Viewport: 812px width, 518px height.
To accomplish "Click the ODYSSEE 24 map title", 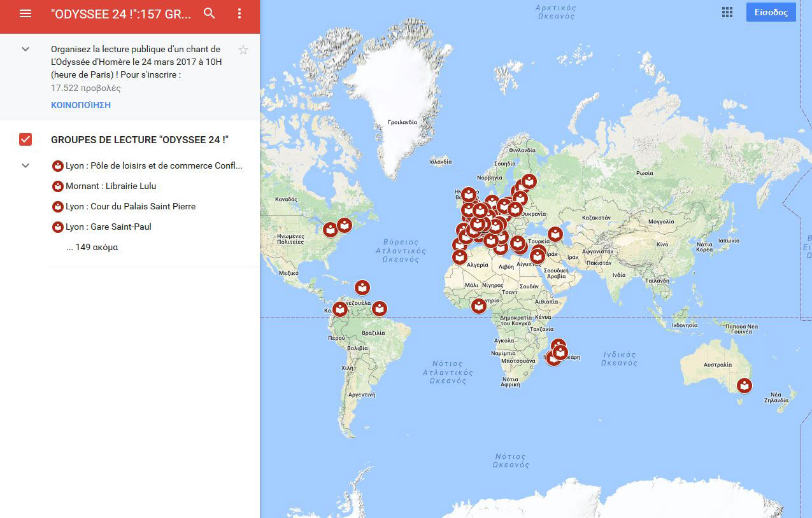I will 121,14.
